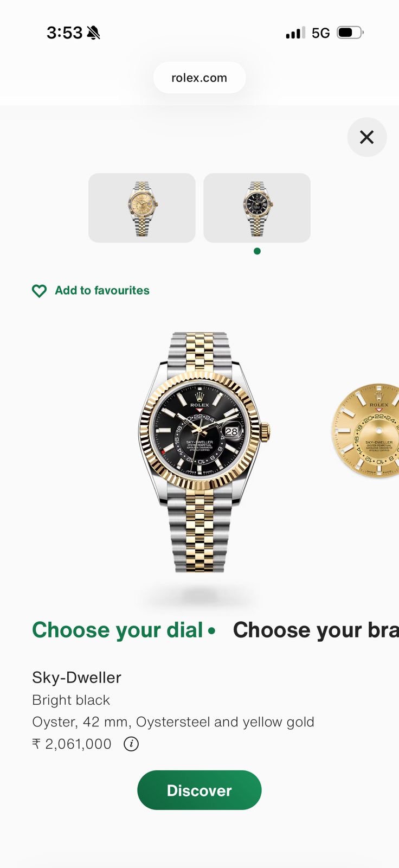399x868 pixels.
Task: Tap the rolex.com address pill
Action: (x=200, y=78)
